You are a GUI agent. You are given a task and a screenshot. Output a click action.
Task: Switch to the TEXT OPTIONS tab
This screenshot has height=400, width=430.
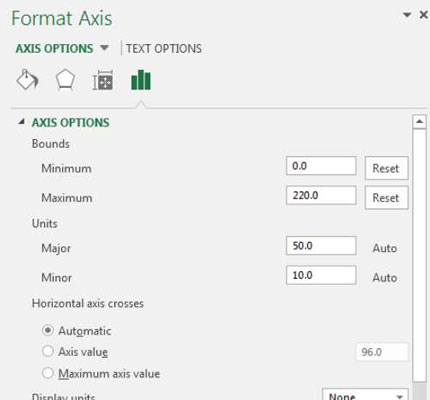[164, 49]
